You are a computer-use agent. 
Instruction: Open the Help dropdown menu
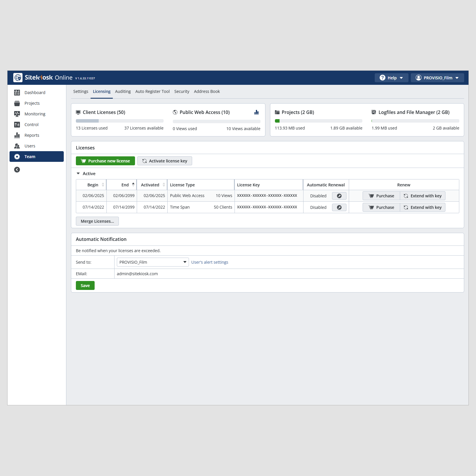tap(391, 78)
